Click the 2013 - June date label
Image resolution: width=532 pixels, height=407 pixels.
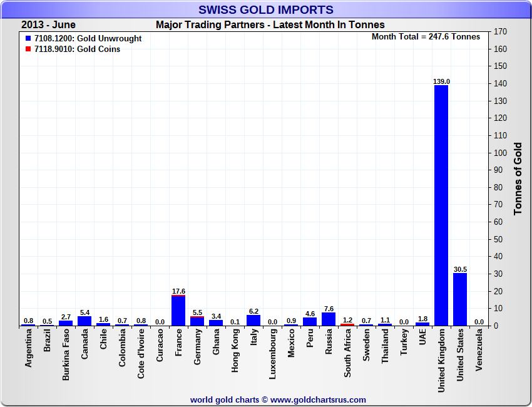pos(48,25)
